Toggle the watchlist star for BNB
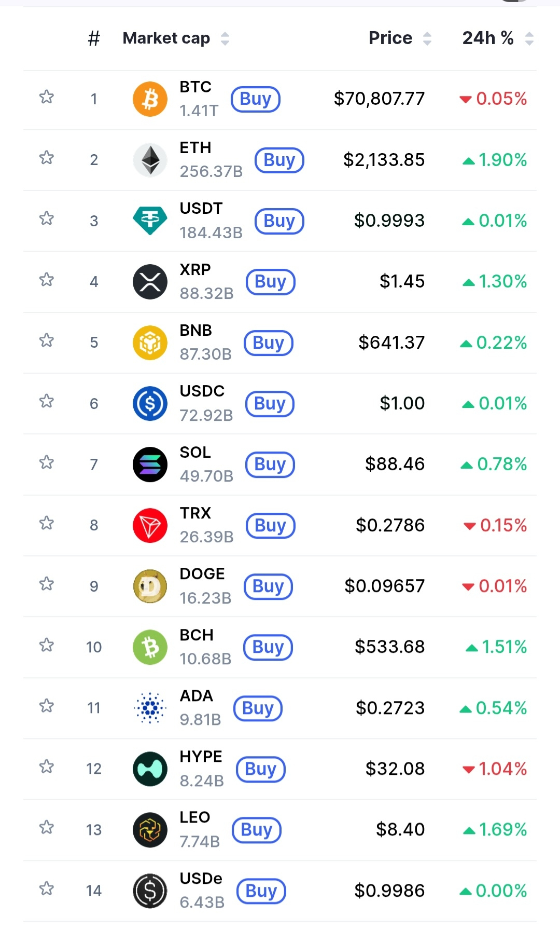560x930 pixels. point(47,340)
